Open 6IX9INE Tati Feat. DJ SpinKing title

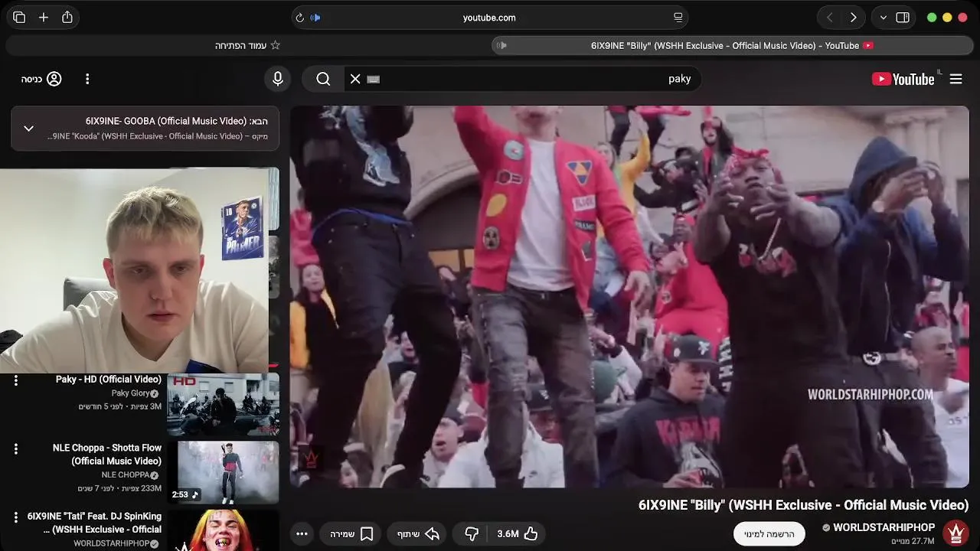[94, 523]
